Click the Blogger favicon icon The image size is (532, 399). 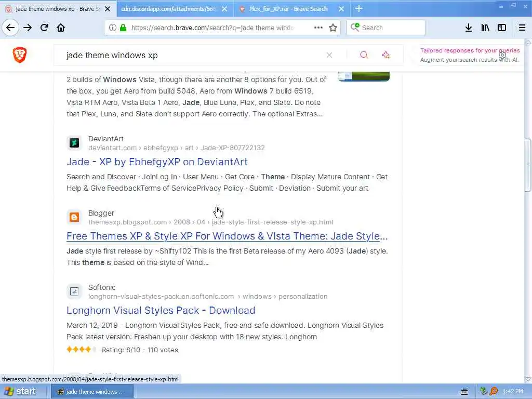click(x=74, y=217)
